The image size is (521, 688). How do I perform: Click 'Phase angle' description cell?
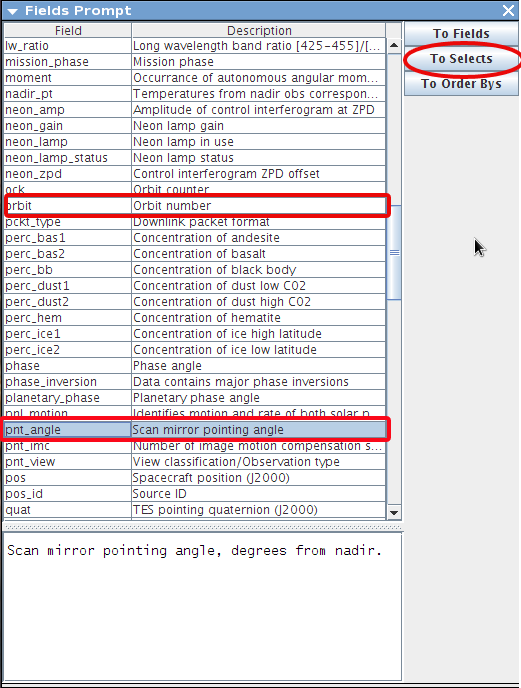click(259, 366)
